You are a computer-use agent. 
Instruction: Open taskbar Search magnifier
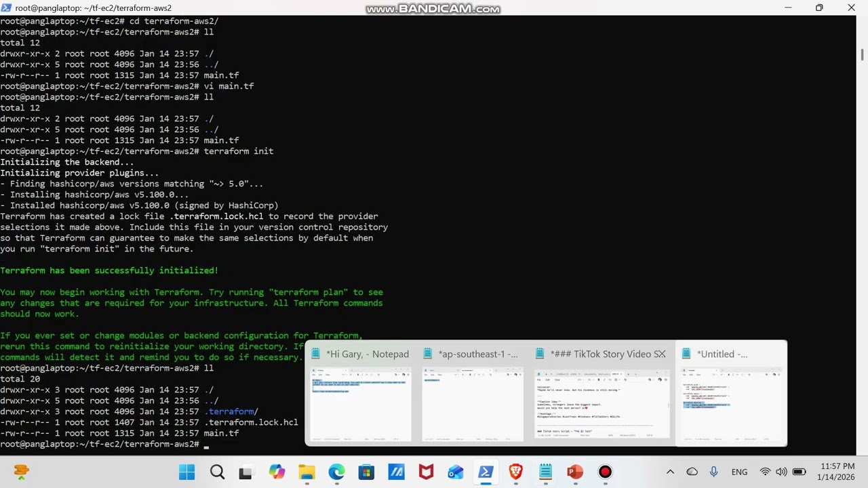pos(217,472)
